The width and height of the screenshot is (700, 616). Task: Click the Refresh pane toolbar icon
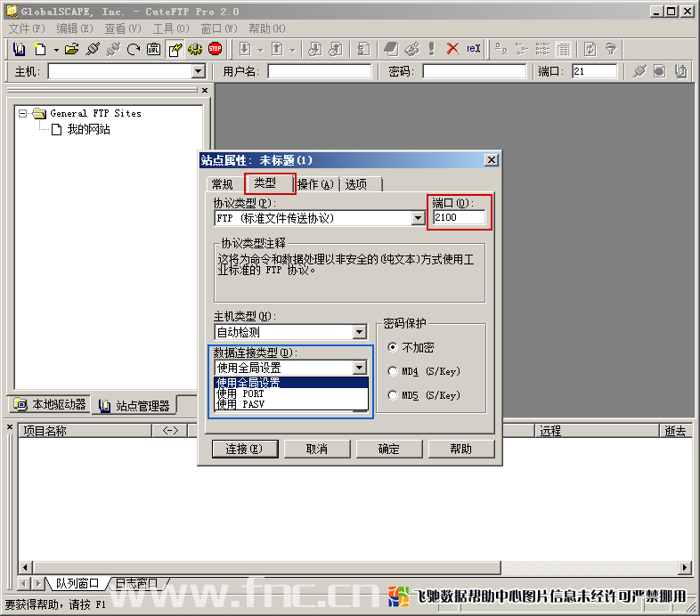pos(590,49)
